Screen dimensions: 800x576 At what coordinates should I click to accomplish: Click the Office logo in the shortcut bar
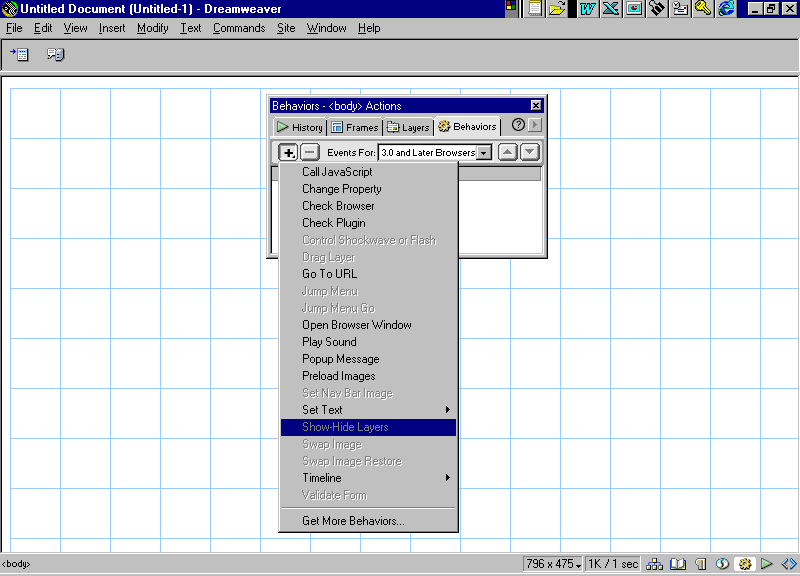pyautogui.click(x=511, y=7)
